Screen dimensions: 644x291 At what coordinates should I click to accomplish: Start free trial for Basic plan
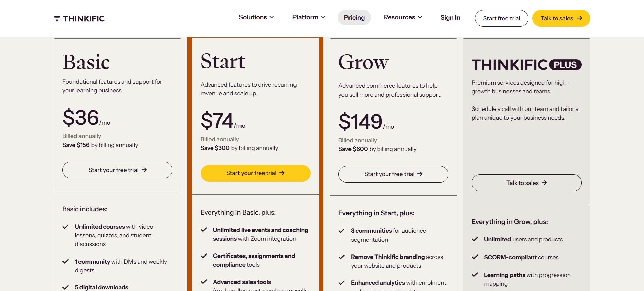pos(117,170)
